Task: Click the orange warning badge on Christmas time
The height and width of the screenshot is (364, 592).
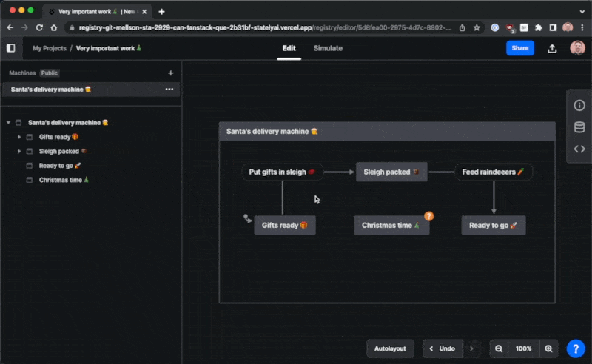Action: point(428,216)
